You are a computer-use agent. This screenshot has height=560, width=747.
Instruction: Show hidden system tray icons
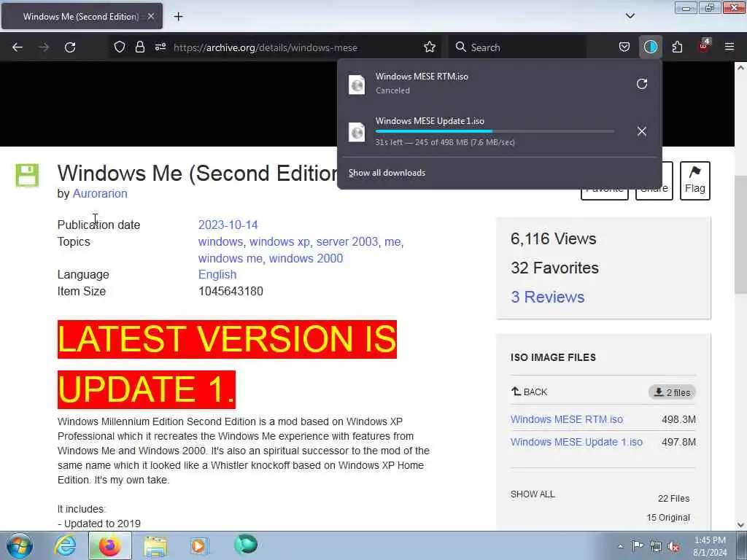(x=620, y=546)
